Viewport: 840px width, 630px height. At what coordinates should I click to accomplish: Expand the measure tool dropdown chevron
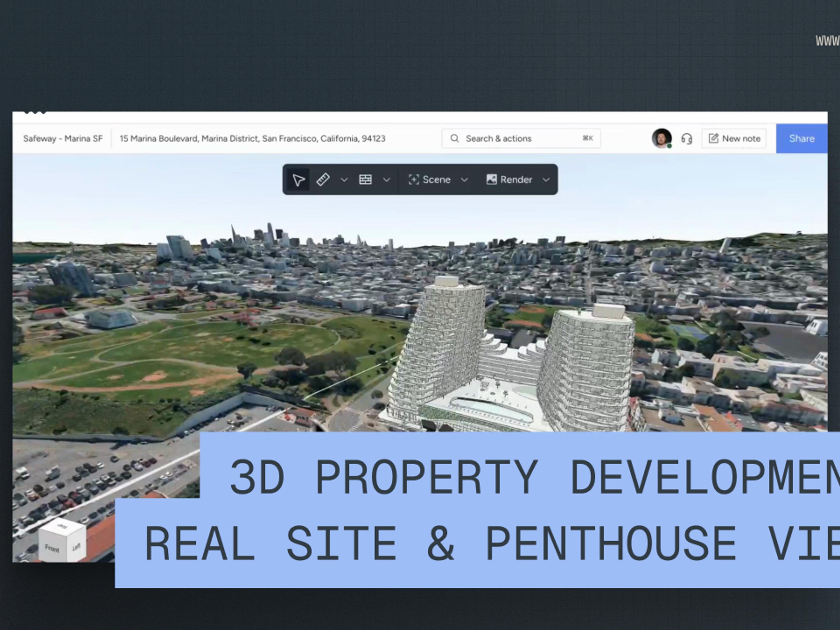click(344, 180)
